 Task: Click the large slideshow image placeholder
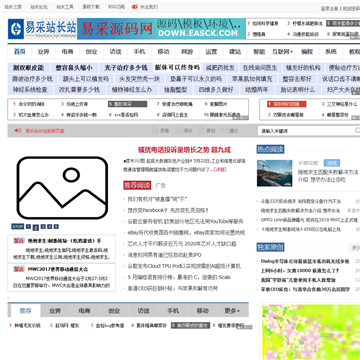tap(62, 187)
